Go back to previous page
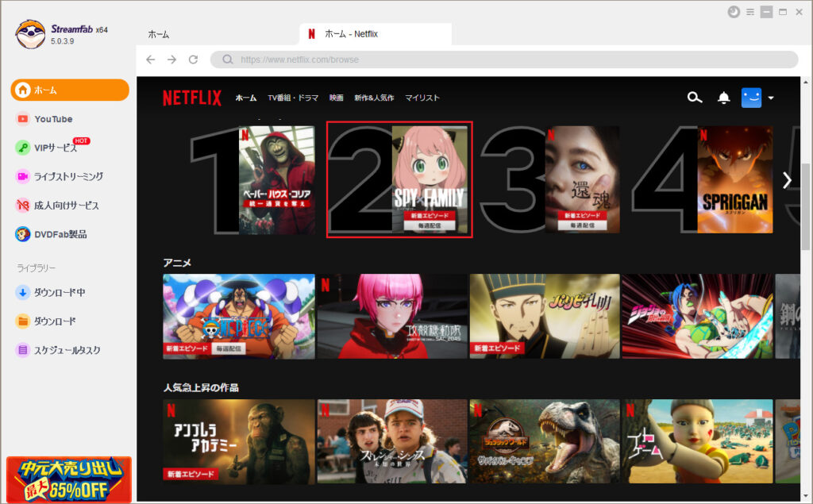This screenshot has height=504, width=813. (x=151, y=60)
